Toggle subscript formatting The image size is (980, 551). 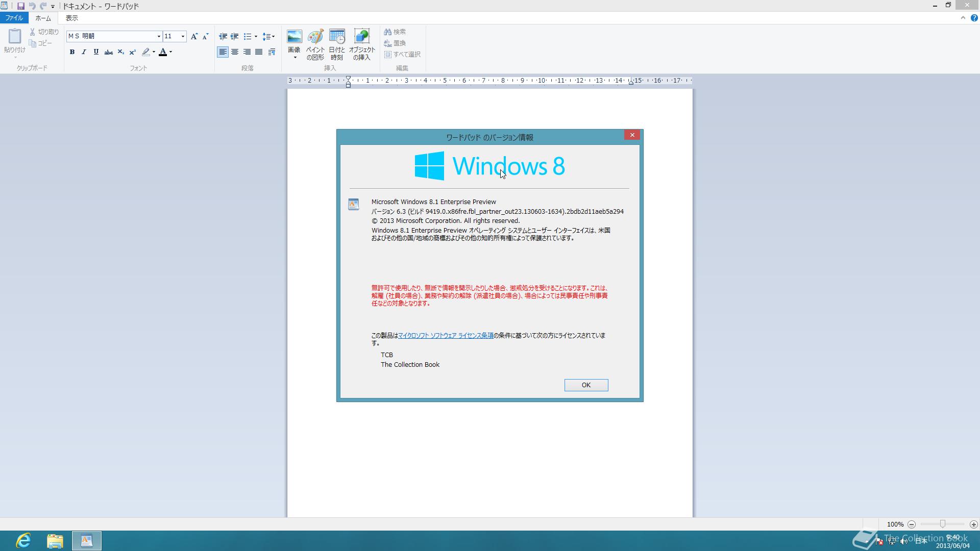120,52
